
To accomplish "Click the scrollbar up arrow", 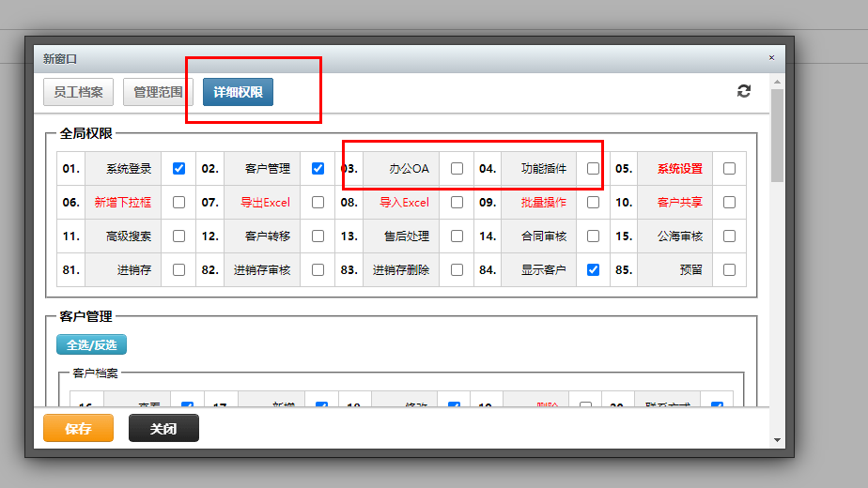I will click(777, 82).
